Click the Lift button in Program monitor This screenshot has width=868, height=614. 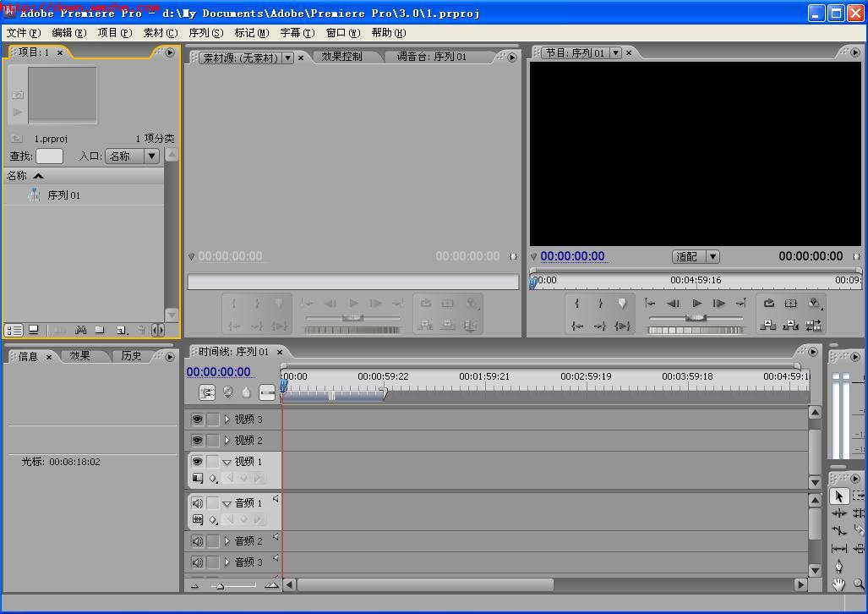click(x=767, y=326)
